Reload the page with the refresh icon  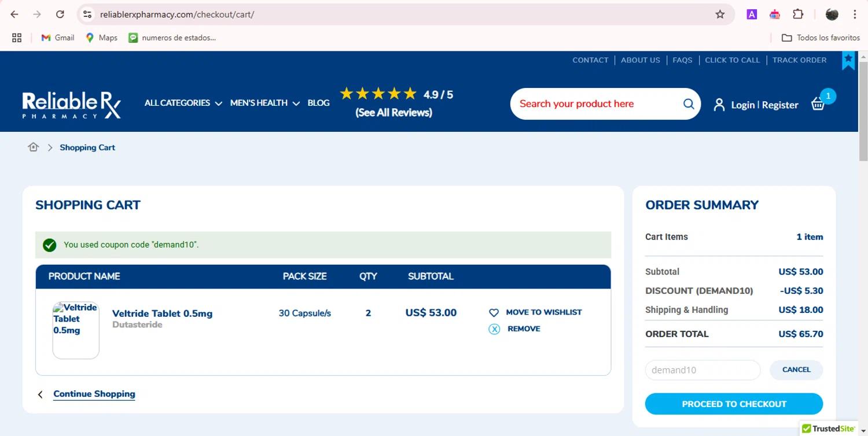pyautogui.click(x=60, y=14)
